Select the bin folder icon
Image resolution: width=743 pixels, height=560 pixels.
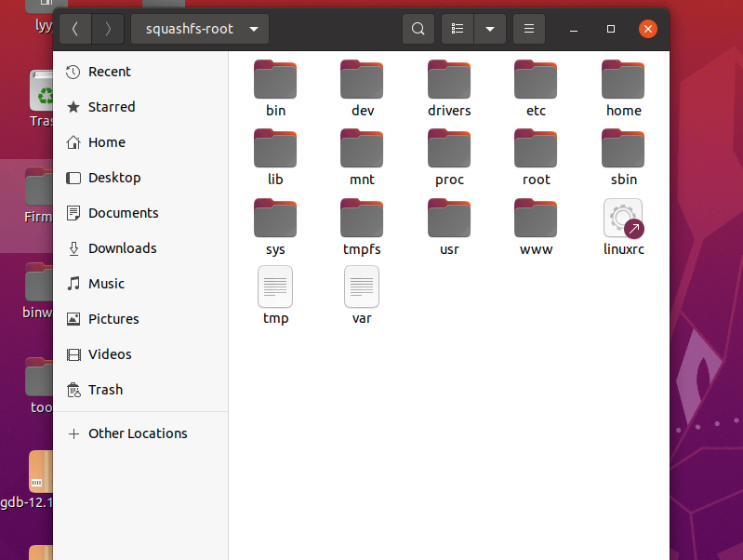pos(275,80)
